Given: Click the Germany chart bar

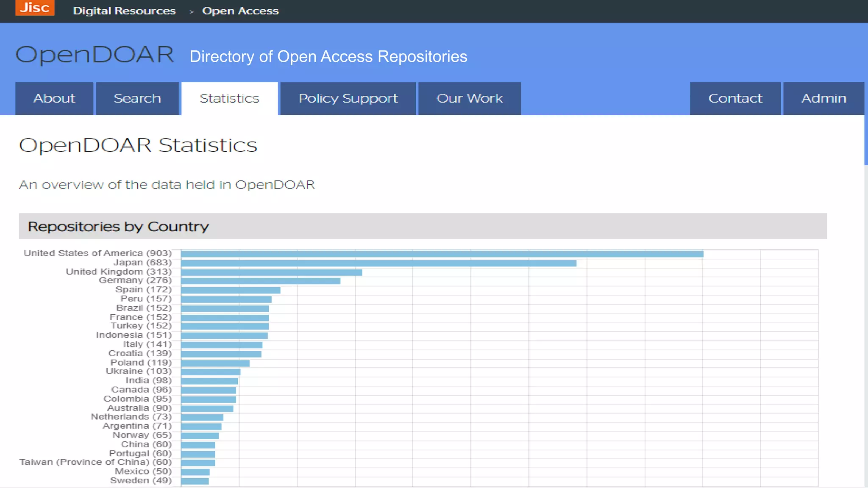Looking at the screenshot, I should point(261,281).
